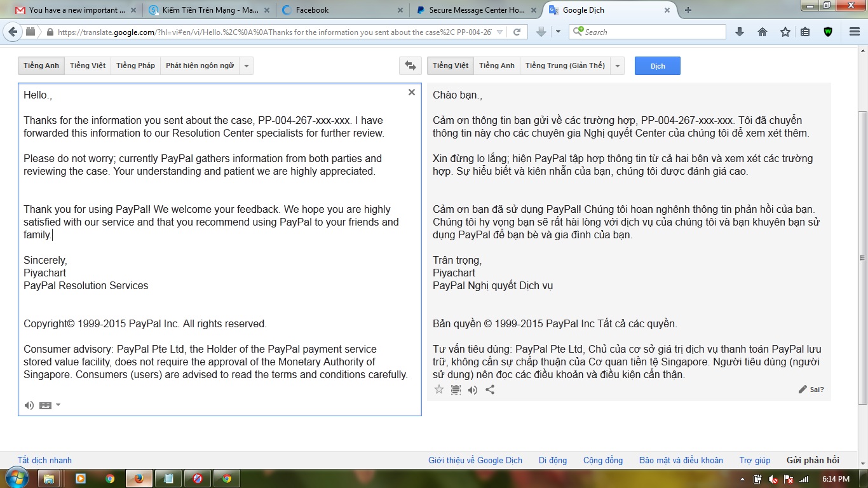The image size is (868, 488).
Task: Open the Cộng đồng link
Action: (x=603, y=460)
